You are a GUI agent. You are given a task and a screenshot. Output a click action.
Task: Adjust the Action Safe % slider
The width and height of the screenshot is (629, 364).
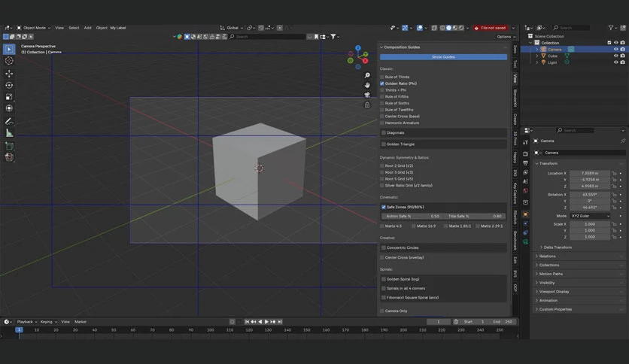click(411, 216)
